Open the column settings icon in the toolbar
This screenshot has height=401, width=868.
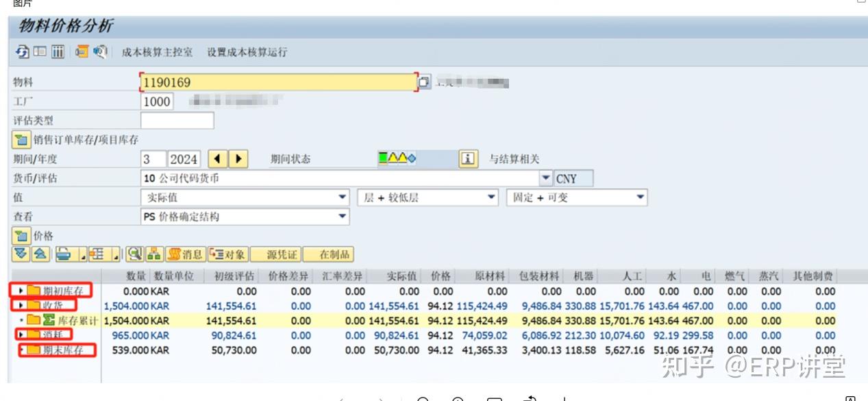[58, 51]
